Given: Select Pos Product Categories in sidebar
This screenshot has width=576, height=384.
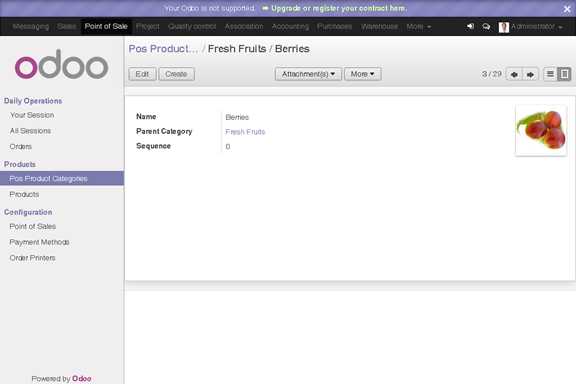Looking at the screenshot, I should (x=62, y=179).
